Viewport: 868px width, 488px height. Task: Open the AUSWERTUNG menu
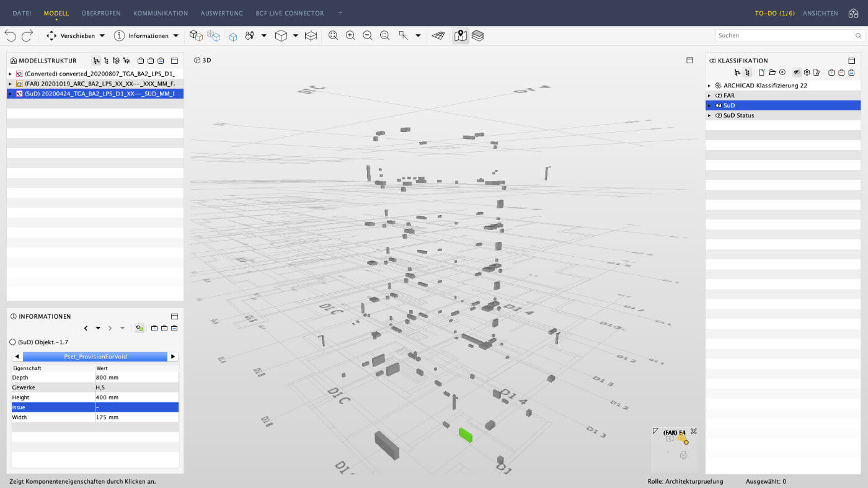point(221,13)
